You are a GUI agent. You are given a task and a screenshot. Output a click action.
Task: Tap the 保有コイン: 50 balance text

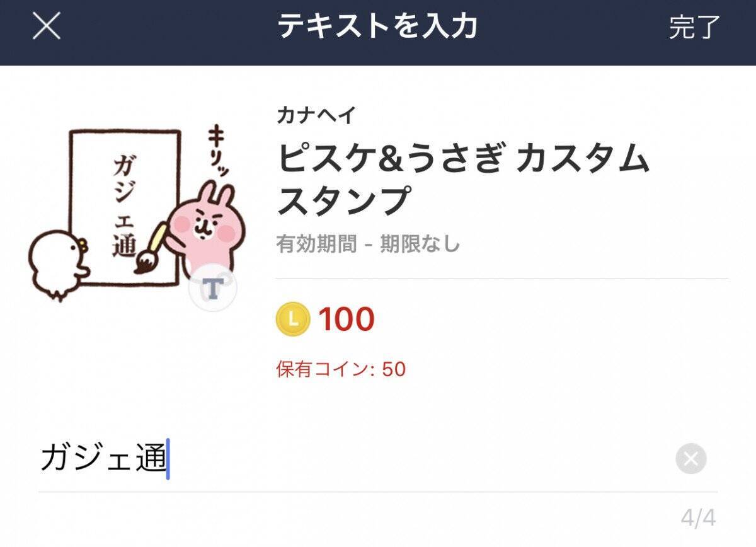341,369
